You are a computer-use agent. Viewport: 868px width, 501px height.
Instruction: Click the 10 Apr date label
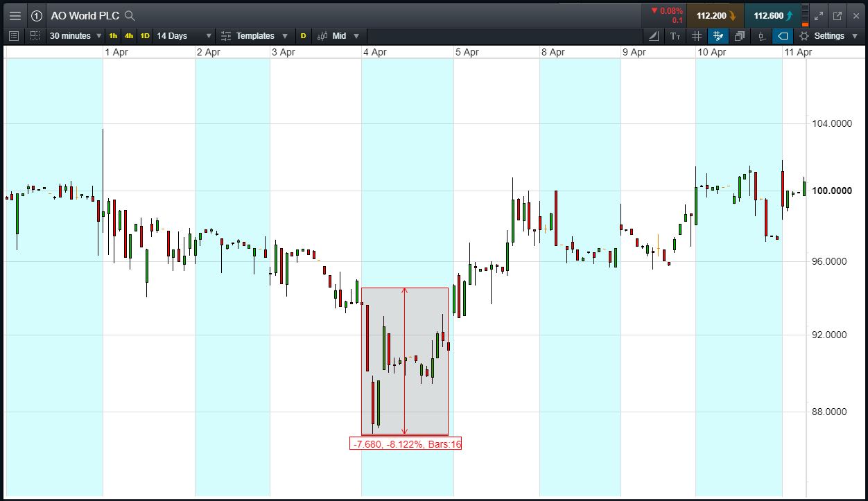click(712, 52)
